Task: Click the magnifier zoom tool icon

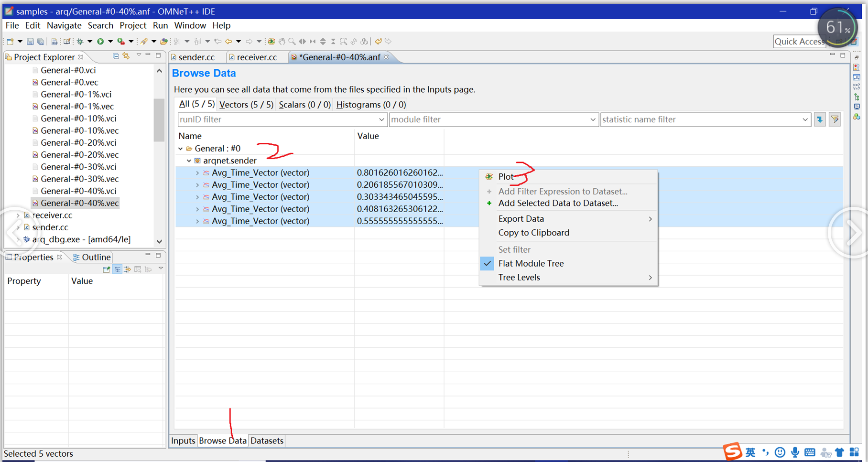Action: (x=292, y=42)
